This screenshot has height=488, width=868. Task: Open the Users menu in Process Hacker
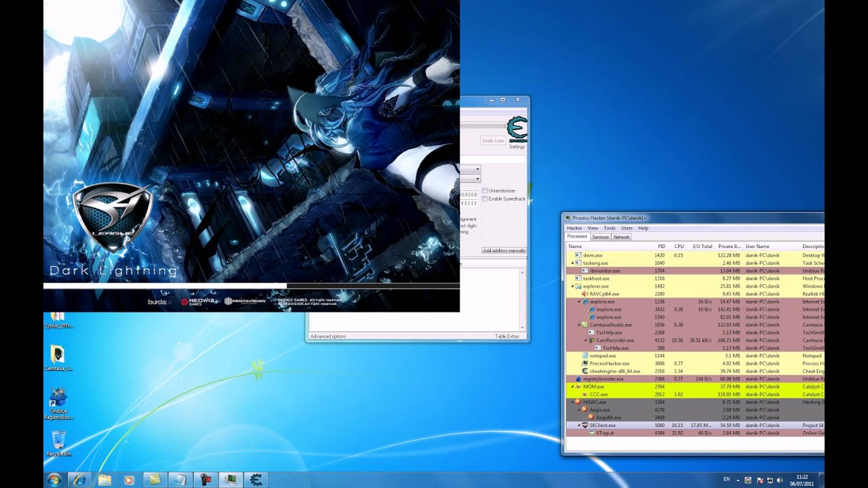(x=627, y=228)
